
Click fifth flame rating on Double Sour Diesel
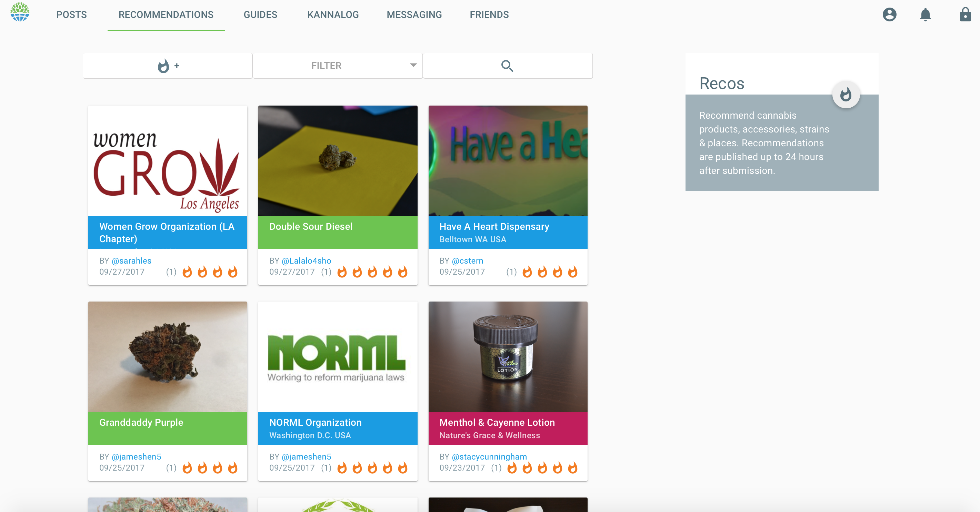(402, 272)
